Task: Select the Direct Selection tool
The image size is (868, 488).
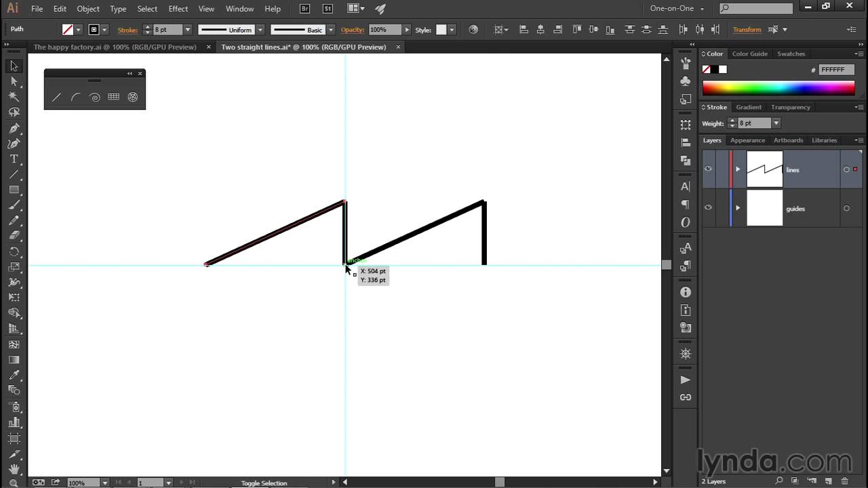Action: coord(14,81)
